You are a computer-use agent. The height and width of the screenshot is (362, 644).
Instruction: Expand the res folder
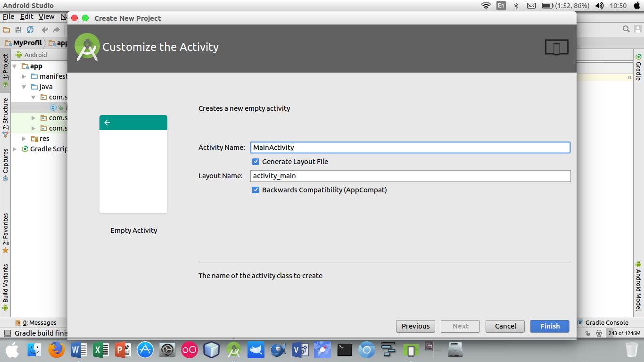(x=24, y=139)
